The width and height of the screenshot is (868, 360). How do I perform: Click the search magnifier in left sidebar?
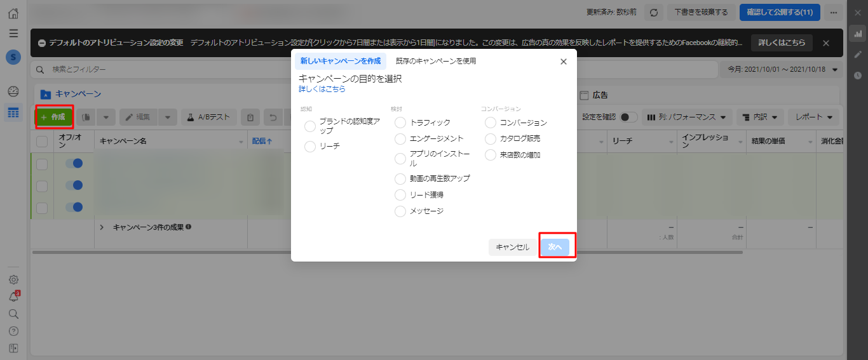pyautogui.click(x=13, y=314)
